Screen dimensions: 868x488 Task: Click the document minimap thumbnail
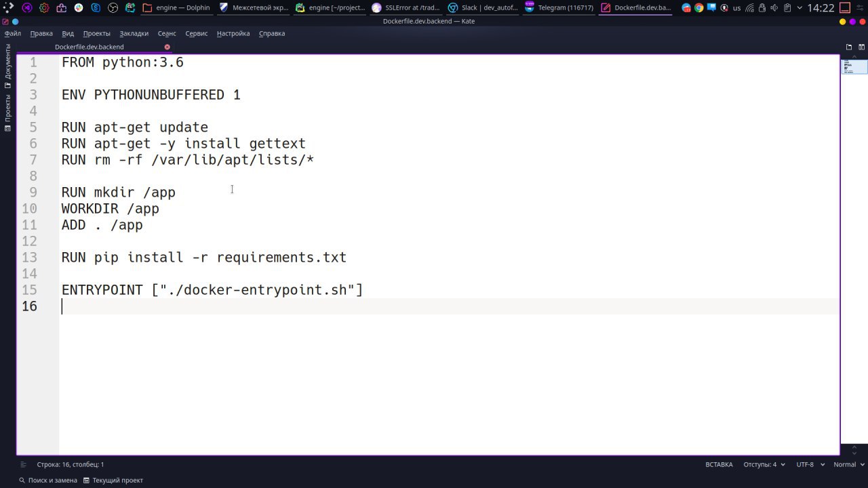854,66
